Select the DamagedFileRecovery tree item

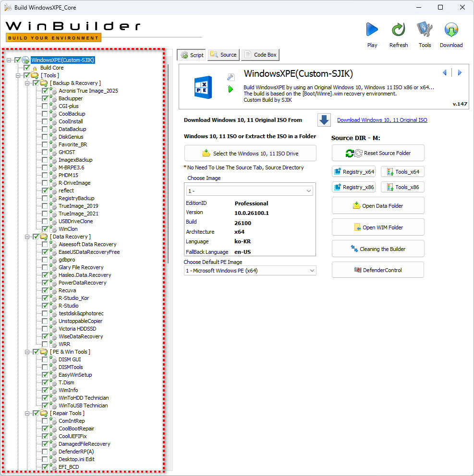[x=85, y=444]
